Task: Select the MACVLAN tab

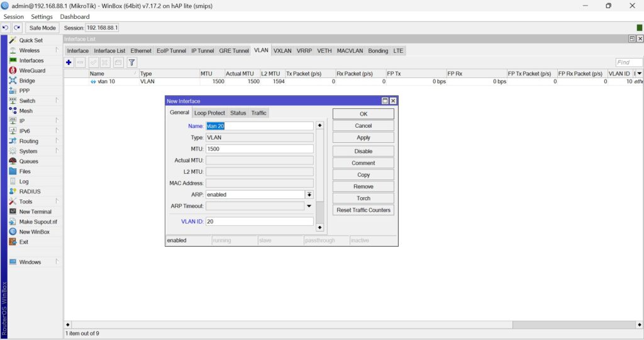Action: coord(350,50)
